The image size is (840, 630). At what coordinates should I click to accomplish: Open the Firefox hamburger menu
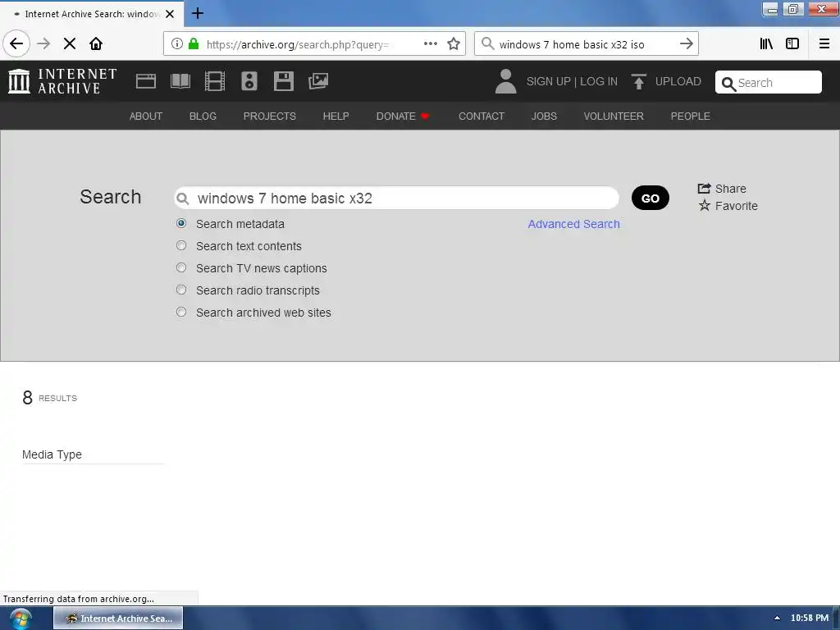(x=824, y=44)
